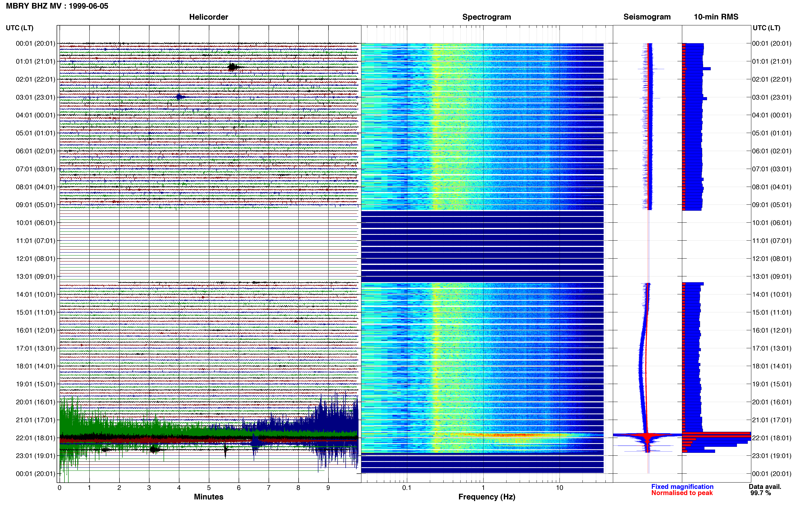This screenshot has width=812, height=508.
Task: Click the tall RMS peak bar near 22:01
Action: [716, 435]
